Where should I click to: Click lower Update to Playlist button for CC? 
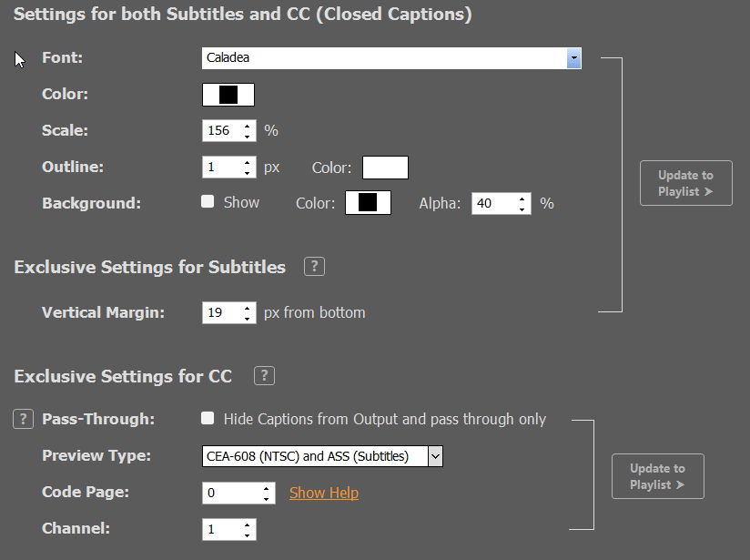[658, 476]
